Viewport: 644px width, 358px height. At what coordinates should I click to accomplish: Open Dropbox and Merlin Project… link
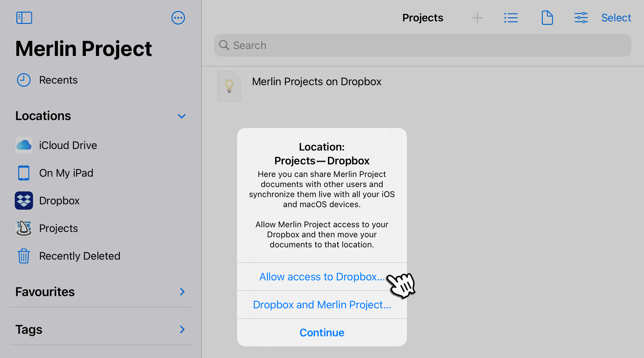point(322,305)
